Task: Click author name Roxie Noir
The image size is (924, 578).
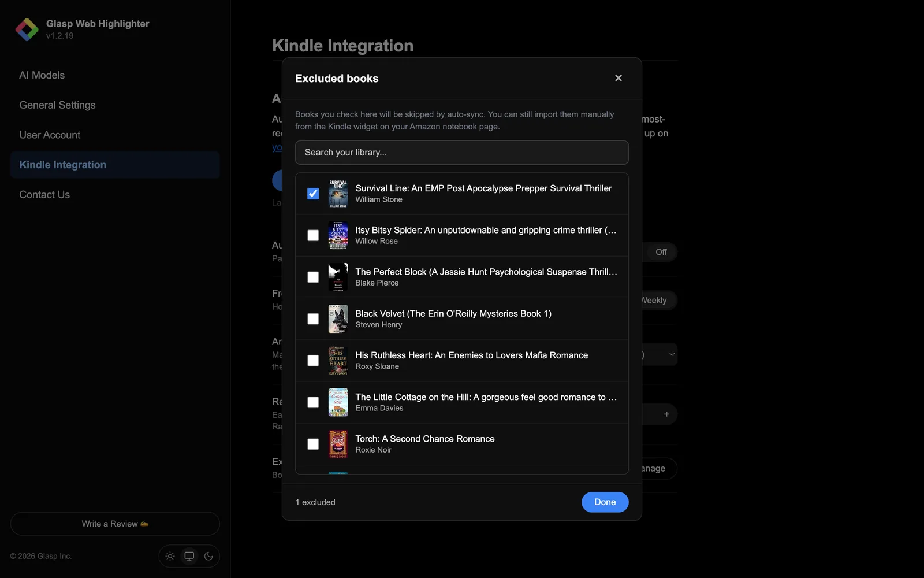Action: tap(374, 450)
